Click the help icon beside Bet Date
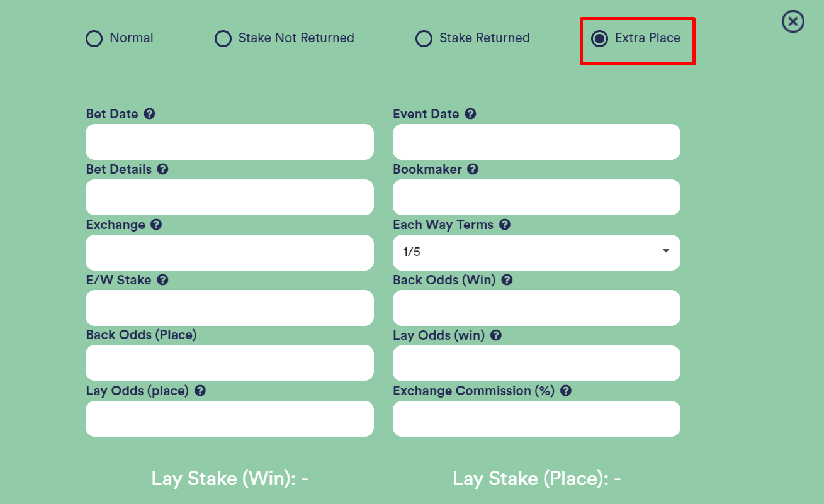Viewport: 824px width, 504px height. click(x=149, y=114)
